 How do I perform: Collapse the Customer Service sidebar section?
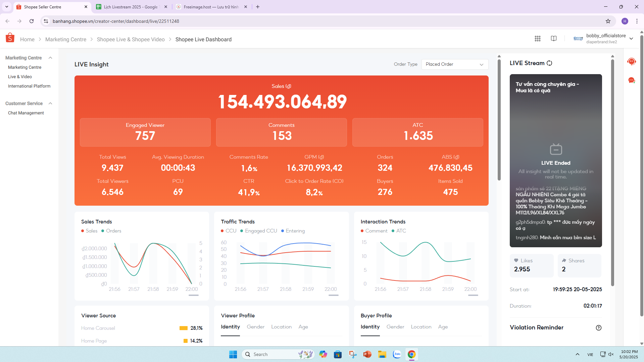(50, 103)
